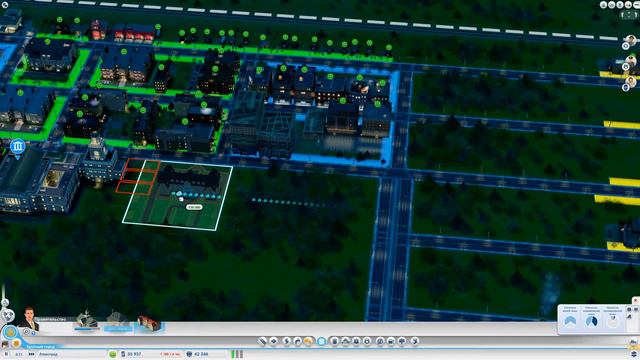Open the Education menu icon

coord(380,341)
